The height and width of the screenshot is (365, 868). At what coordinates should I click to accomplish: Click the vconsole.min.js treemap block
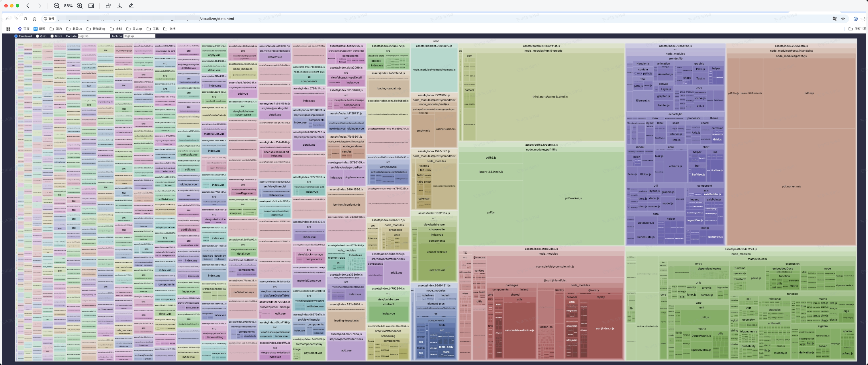(x=554, y=266)
